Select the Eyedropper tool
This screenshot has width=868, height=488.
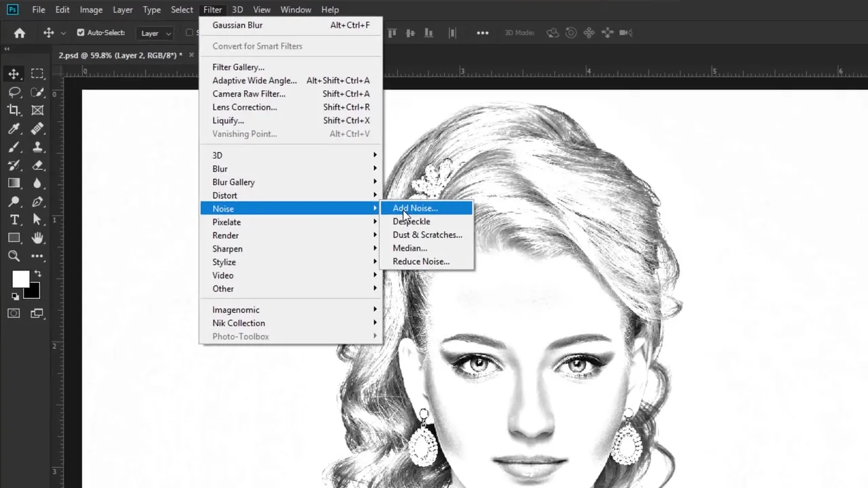tap(14, 129)
